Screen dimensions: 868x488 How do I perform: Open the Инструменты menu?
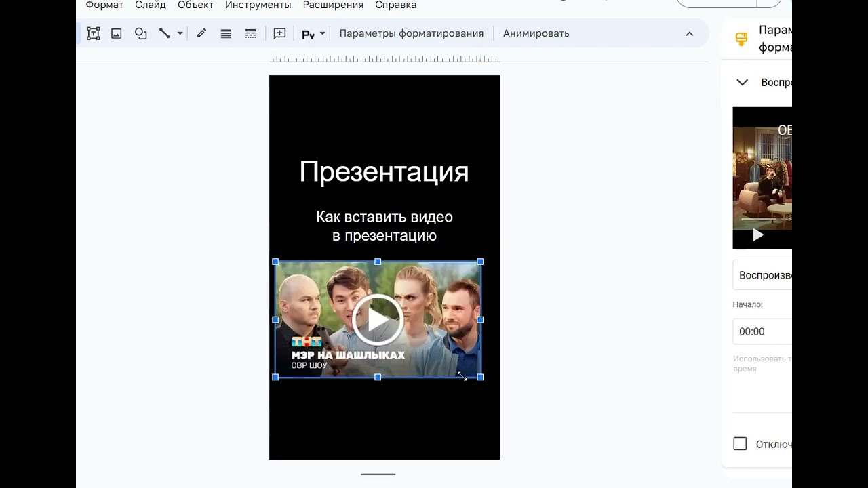pos(258,5)
